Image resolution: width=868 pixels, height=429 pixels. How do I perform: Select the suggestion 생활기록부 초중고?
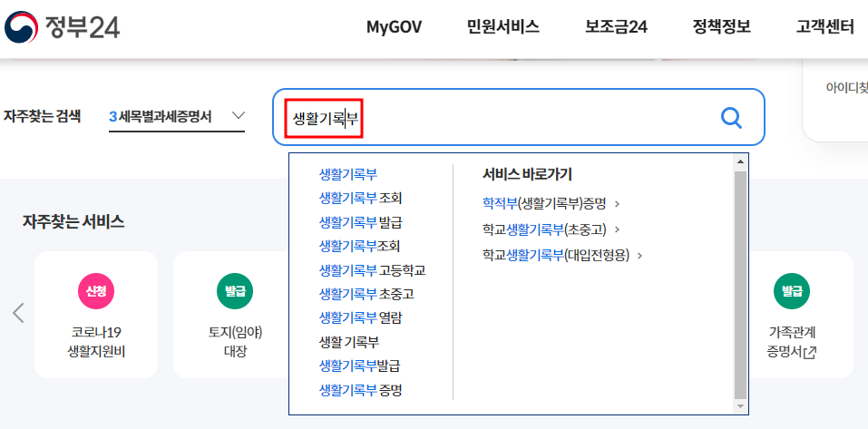point(366,295)
